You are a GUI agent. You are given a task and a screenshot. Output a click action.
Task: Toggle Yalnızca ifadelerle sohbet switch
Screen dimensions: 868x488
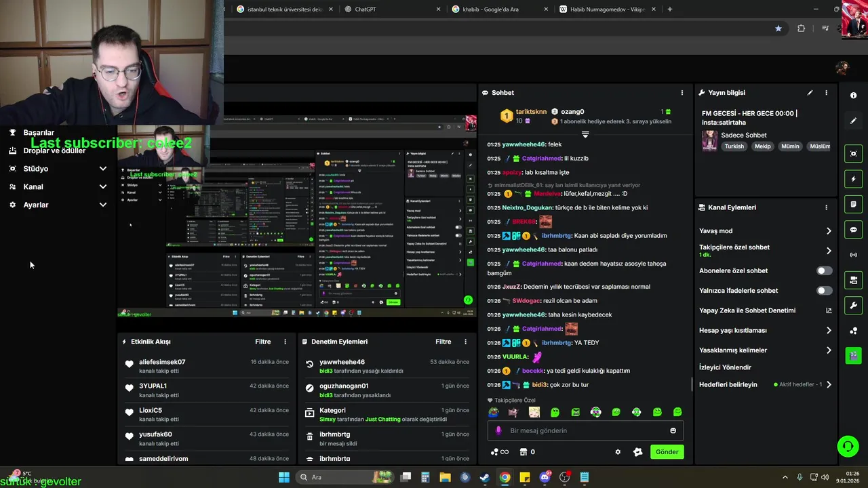[x=824, y=291]
